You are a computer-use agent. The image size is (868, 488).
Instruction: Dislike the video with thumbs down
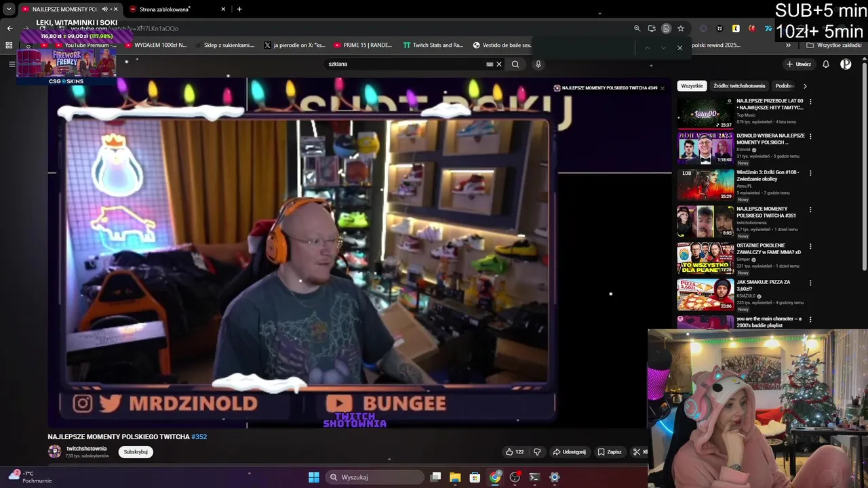[x=537, y=452]
